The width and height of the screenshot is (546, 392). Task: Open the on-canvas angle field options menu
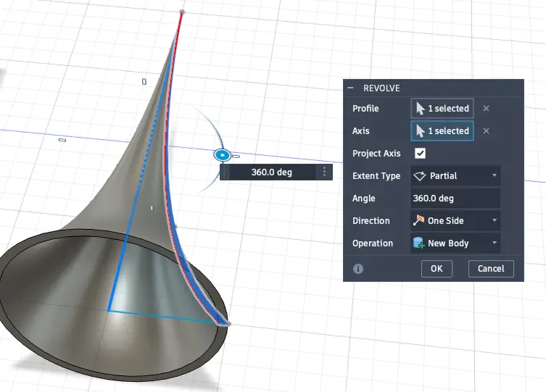(x=324, y=172)
